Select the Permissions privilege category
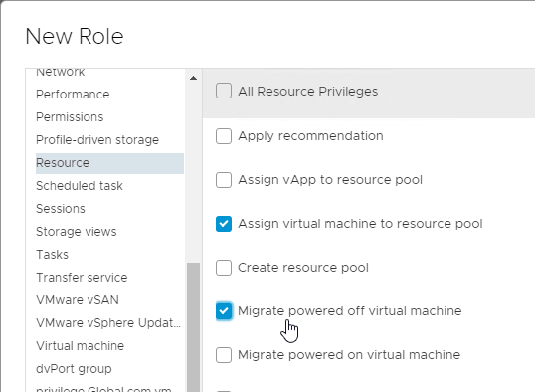Screen dimensions: 535x392 (70, 117)
